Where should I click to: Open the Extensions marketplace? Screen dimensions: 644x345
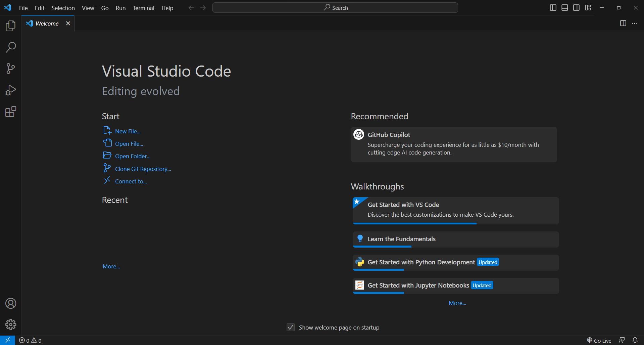(10, 112)
